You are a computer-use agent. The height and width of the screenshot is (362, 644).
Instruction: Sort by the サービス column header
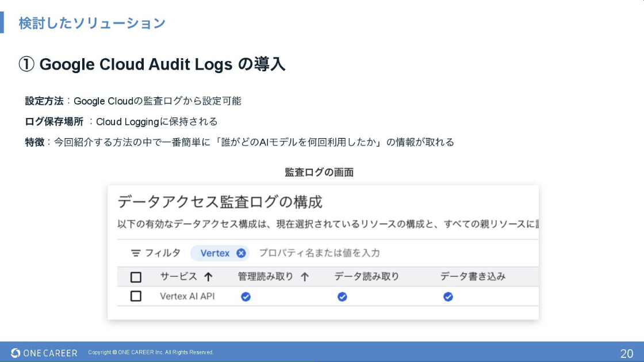pos(178,277)
